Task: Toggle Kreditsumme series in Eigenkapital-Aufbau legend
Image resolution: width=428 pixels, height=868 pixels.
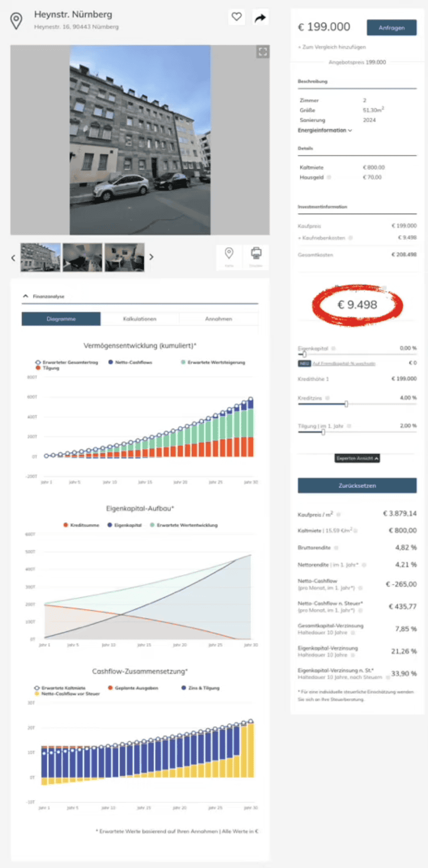Action: [82, 525]
